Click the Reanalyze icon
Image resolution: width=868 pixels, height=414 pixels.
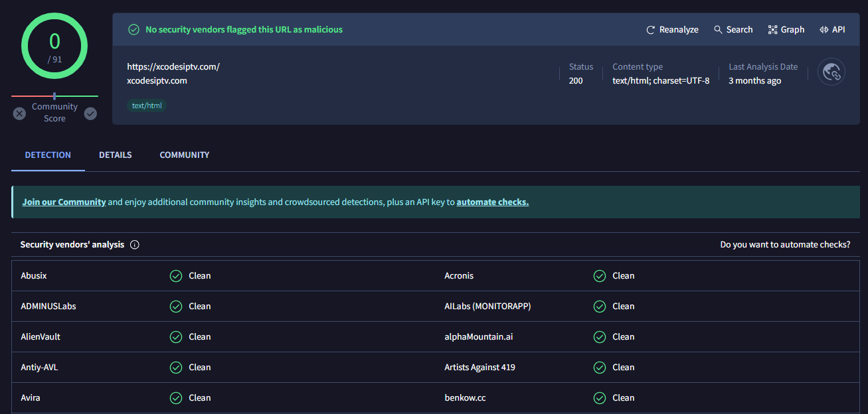coord(650,29)
